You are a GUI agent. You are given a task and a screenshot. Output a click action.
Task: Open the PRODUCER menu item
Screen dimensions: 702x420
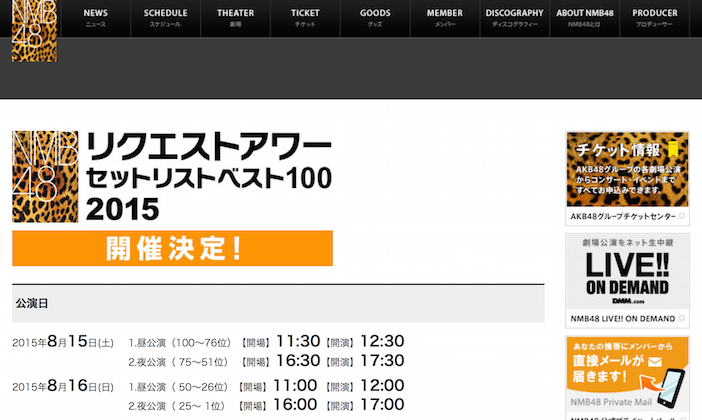655,18
